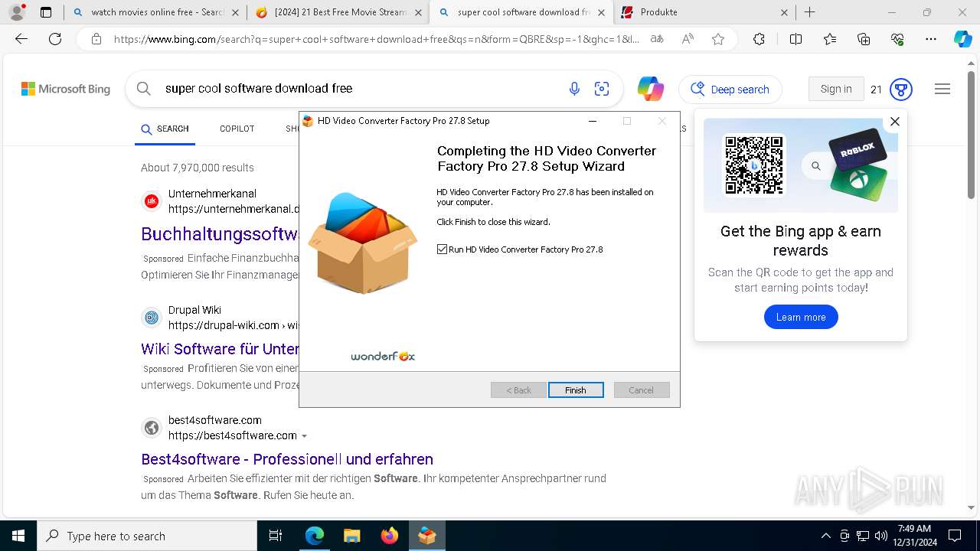Open Edge Copilot sidebar icon
Image resolution: width=980 pixels, height=551 pixels.
click(962, 39)
